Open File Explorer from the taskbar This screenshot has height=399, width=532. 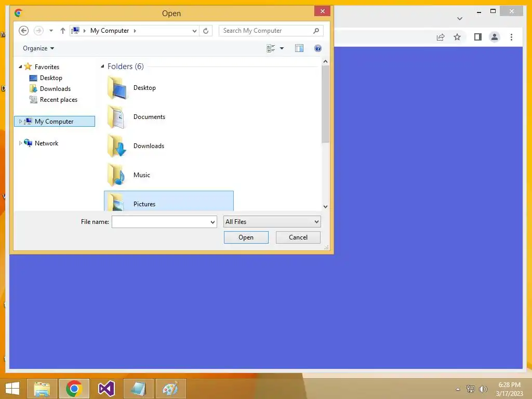[42, 389]
